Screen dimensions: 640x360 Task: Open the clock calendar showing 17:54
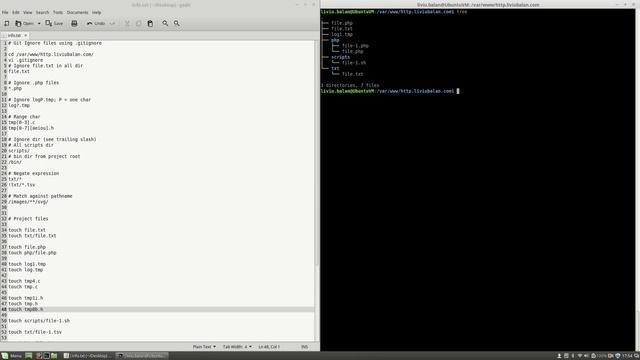pos(628,356)
